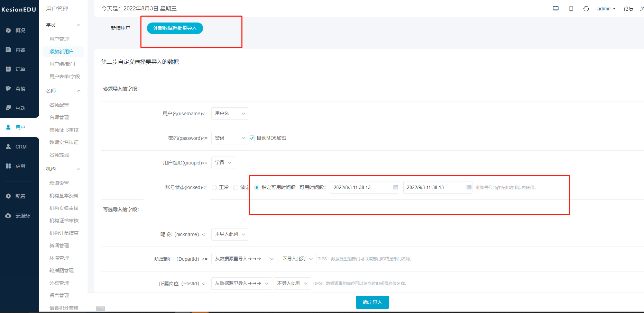Image resolution: width=644 pixels, height=313 pixels.
Task: Open the 昵称 nickname import dropdown
Action: (230, 234)
